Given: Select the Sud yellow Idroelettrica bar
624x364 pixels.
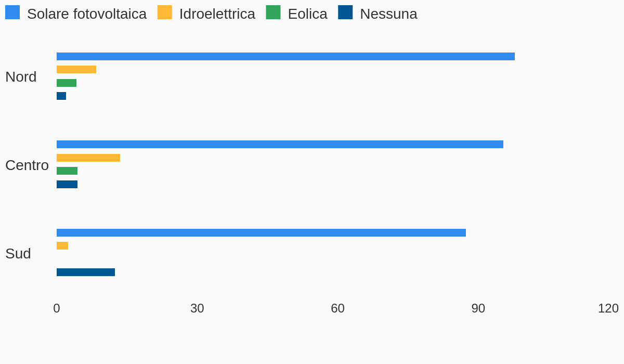Looking at the screenshot, I should click(x=62, y=245).
